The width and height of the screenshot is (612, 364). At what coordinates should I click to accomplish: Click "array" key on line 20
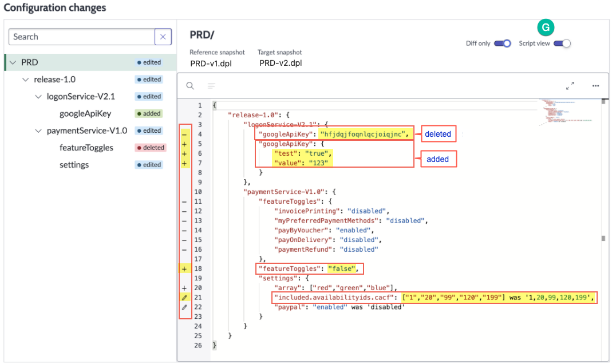[x=287, y=288]
